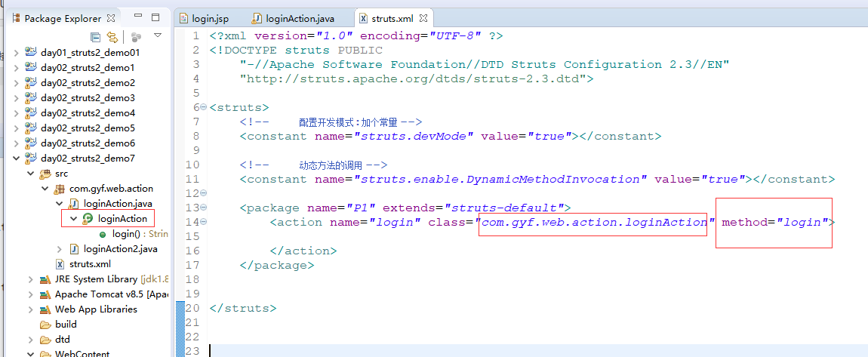Click day02_struts2_demo6 project icon
The image size is (868, 357).
click(30, 143)
